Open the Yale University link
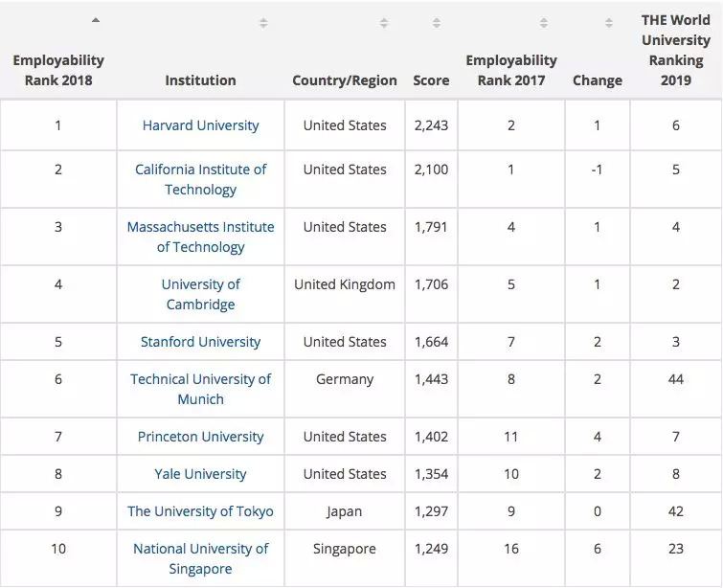The width and height of the screenshot is (723, 588). 200,474
